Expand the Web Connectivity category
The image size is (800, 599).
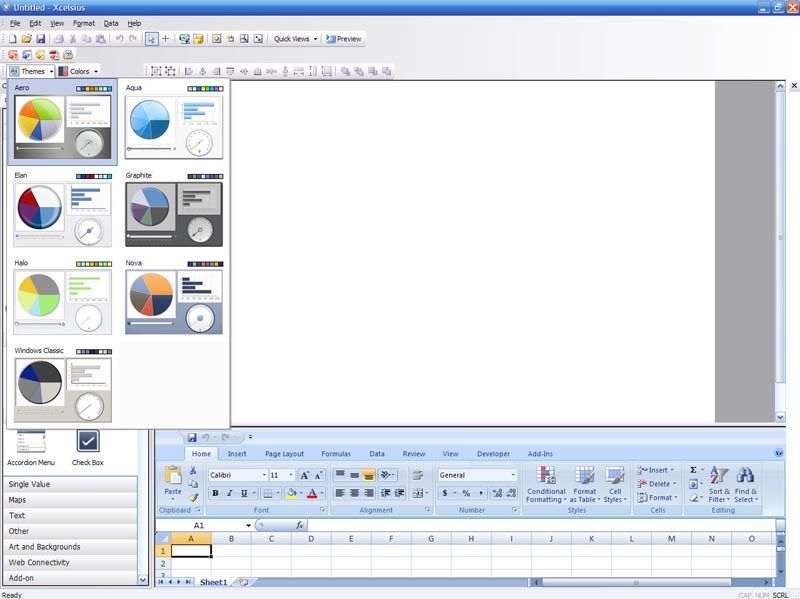tap(70, 562)
